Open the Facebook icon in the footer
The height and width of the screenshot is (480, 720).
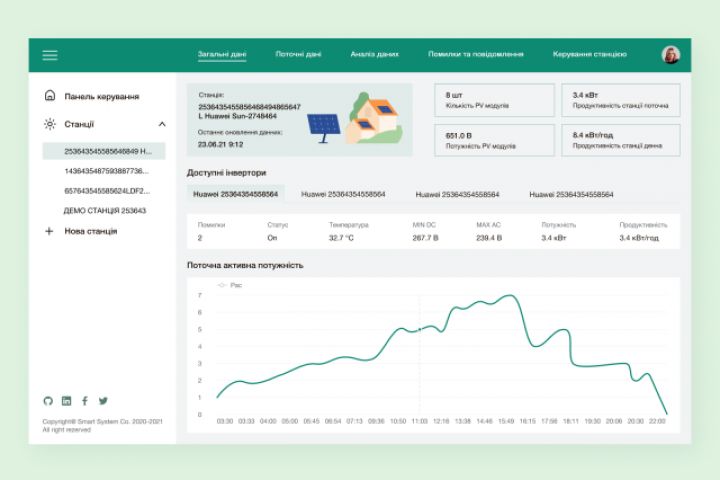click(x=85, y=401)
